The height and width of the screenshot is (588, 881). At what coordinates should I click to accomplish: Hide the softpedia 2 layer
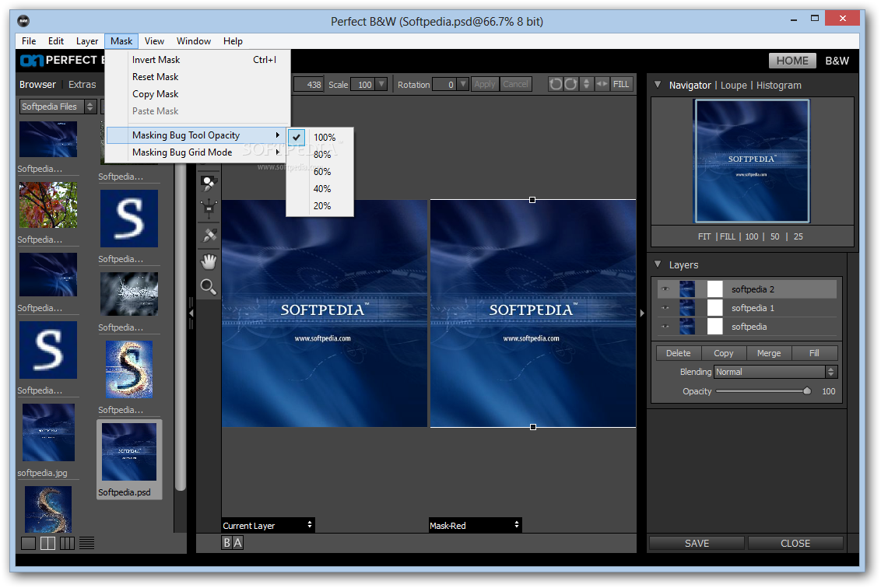click(x=665, y=289)
